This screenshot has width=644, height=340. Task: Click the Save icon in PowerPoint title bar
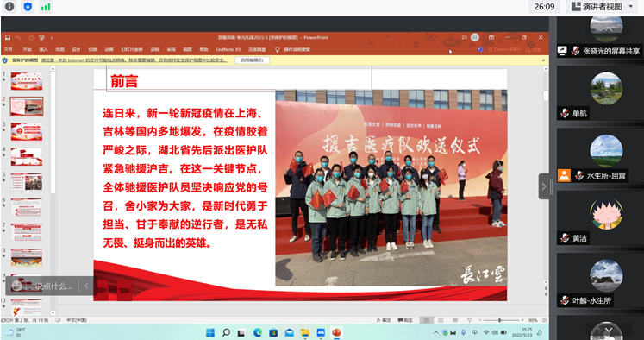coord(8,37)
